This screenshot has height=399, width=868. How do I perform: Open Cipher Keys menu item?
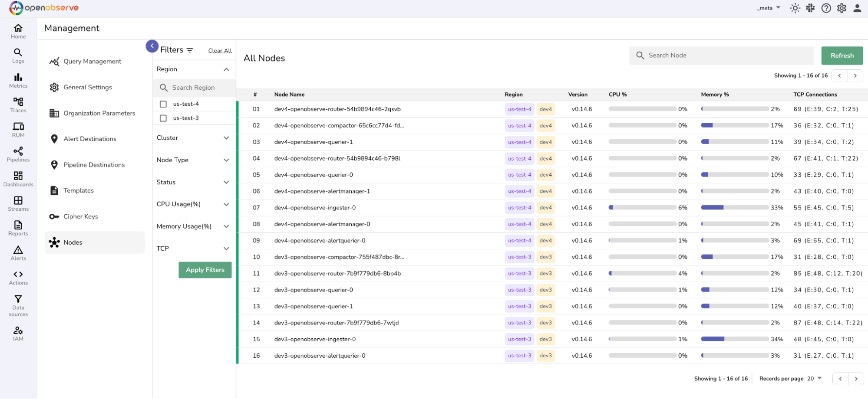tap(80, 216)
